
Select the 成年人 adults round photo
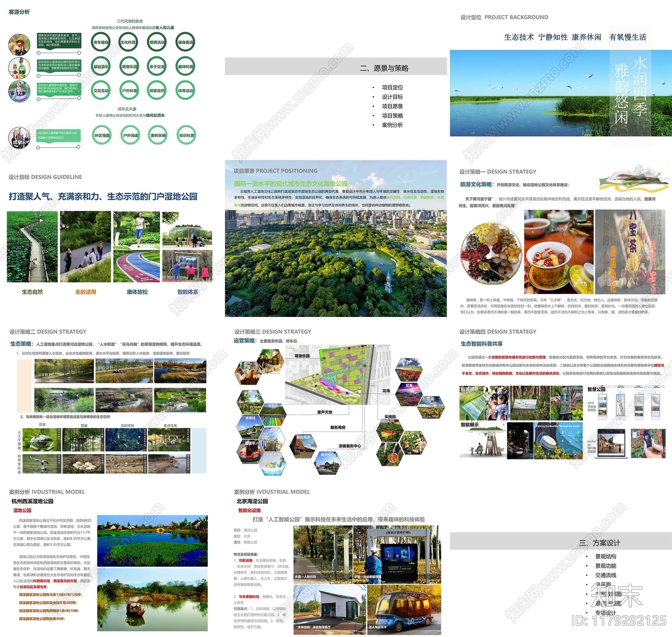coord(19,138)
